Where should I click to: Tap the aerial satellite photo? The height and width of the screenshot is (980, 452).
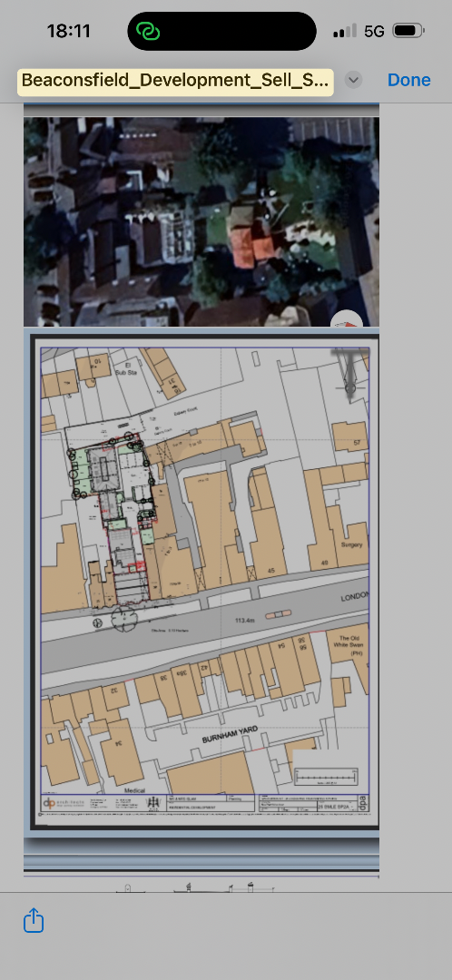tap(201, 221)
